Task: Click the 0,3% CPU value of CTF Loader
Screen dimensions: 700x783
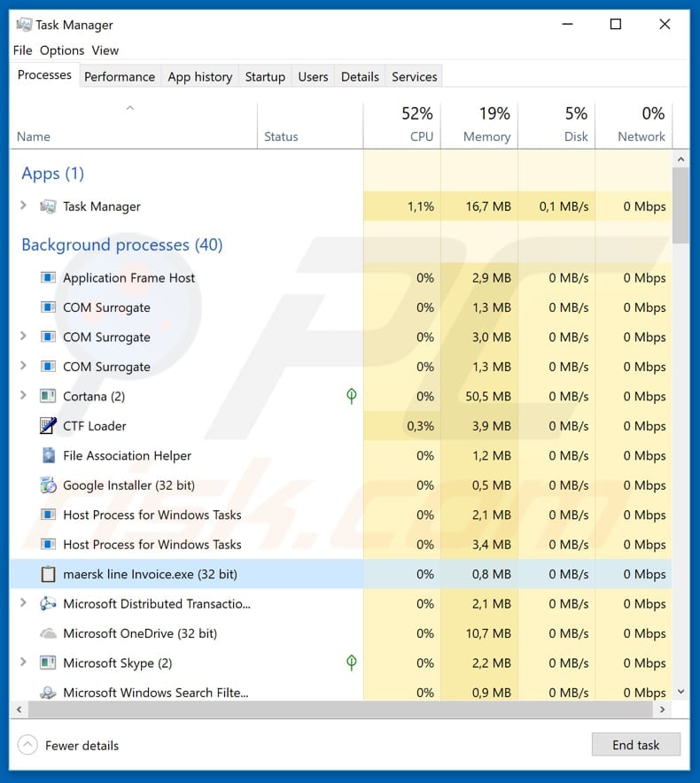Action: pyautogui.click(x=420, y=426)
